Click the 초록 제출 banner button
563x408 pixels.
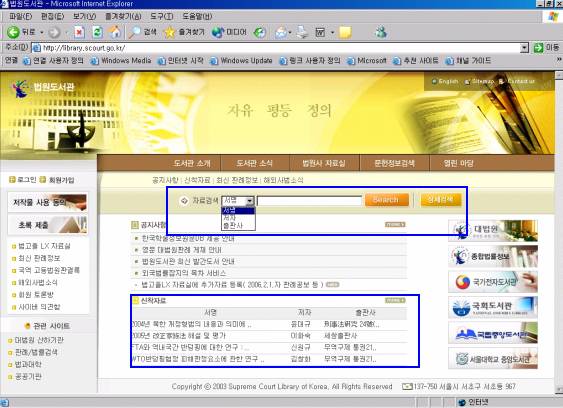tap(47, 225)
